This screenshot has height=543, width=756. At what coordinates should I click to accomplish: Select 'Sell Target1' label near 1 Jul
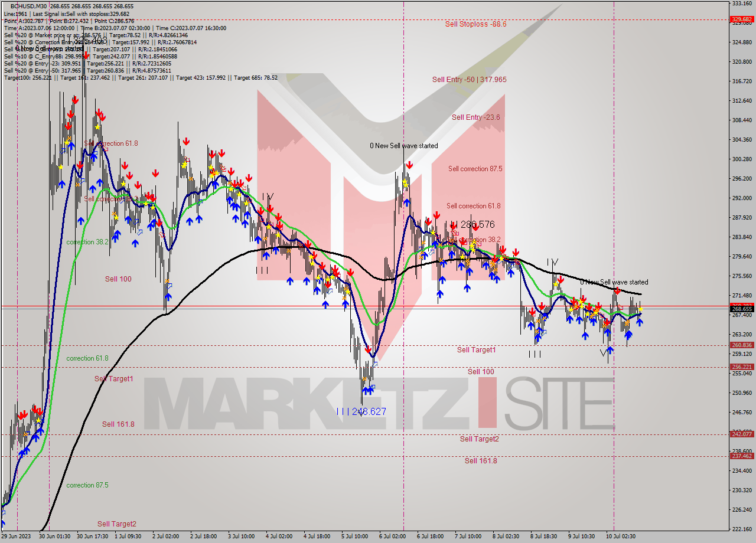[113, 378]
